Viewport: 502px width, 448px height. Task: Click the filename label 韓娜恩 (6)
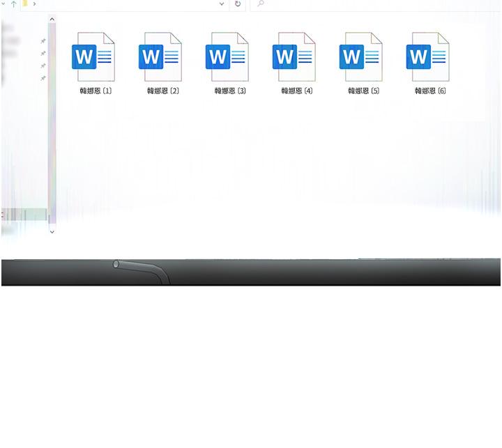(430, 91)
